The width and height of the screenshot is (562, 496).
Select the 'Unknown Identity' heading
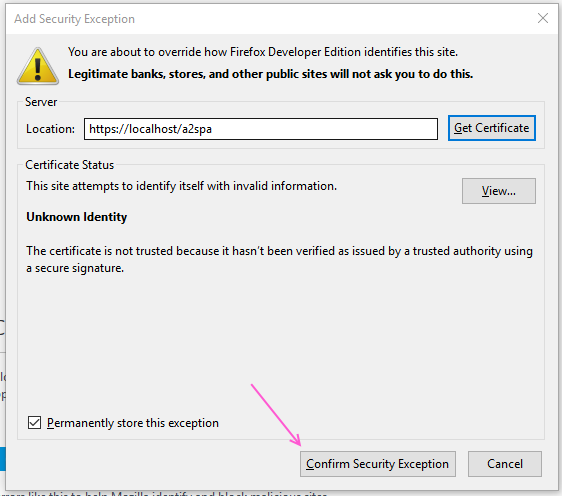[x=77, y=217]
